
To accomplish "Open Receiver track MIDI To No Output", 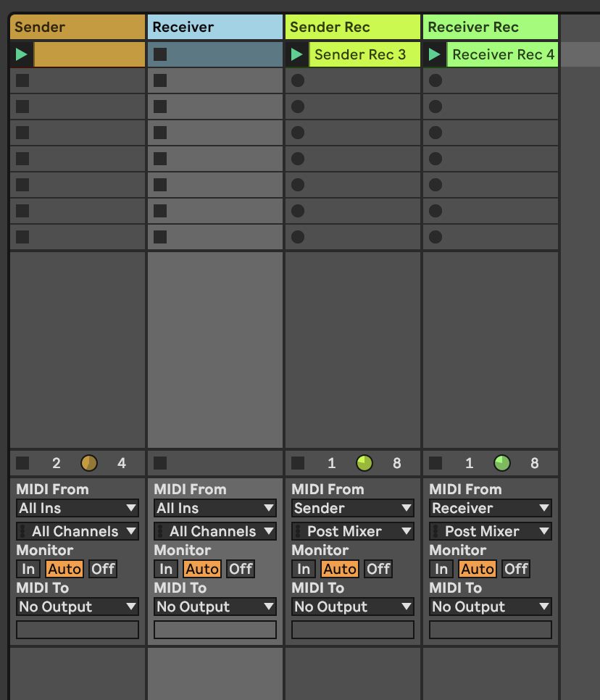I will tap(214, 607).
